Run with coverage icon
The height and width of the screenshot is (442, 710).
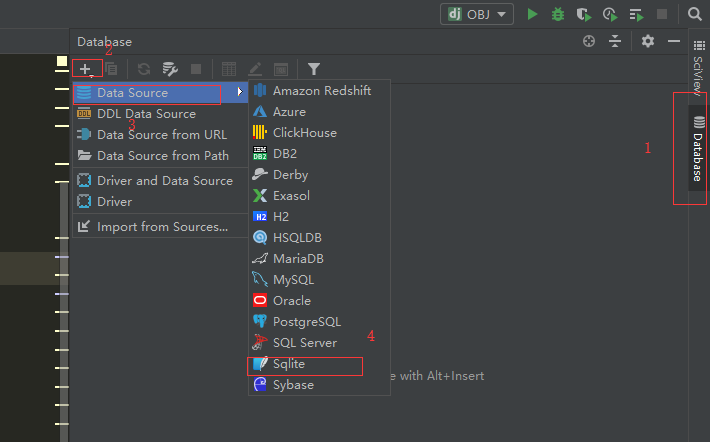pyautogui.click(x=583, y=14)
